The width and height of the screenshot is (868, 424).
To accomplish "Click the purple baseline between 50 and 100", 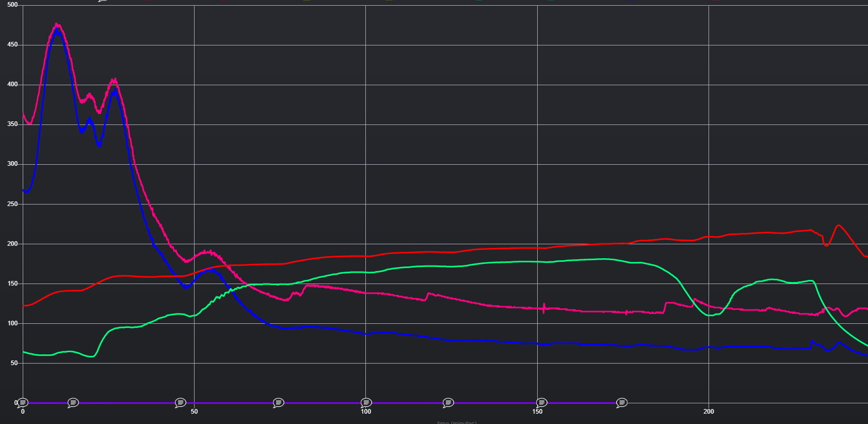I will 320,403.
